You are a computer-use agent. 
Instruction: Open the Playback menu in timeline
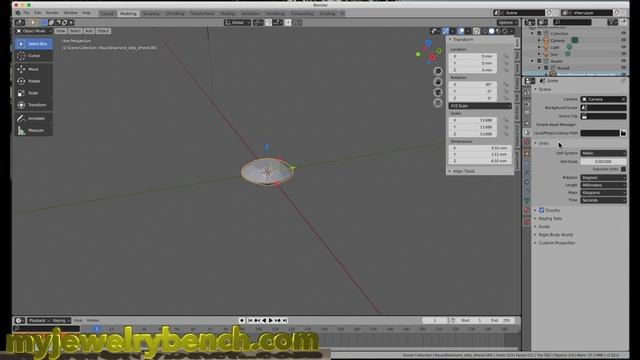point(38,320)
